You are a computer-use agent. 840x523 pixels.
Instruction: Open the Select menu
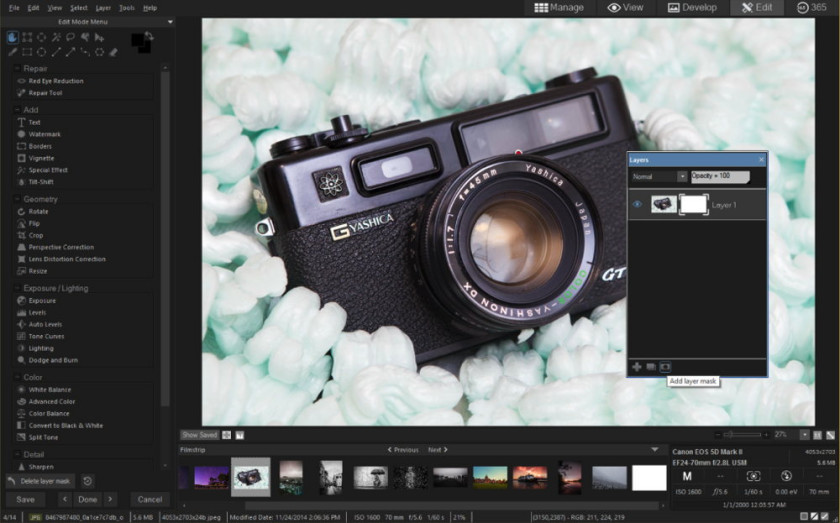78,8
